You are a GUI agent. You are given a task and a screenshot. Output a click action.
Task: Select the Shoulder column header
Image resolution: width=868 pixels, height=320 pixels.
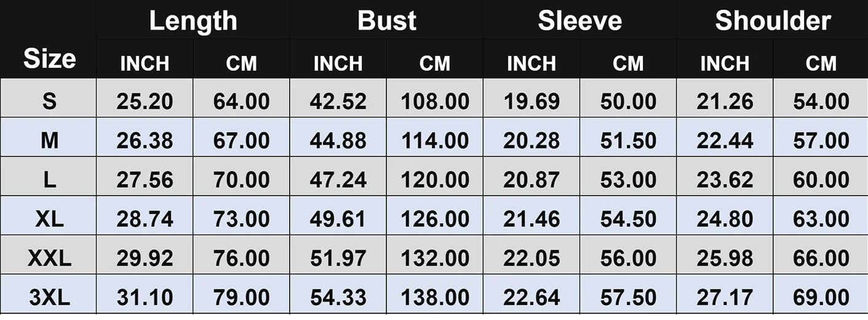tap(773, 21)
